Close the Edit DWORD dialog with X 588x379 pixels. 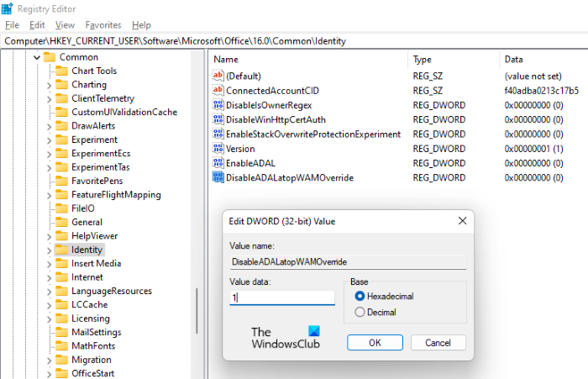click(462, 221)
